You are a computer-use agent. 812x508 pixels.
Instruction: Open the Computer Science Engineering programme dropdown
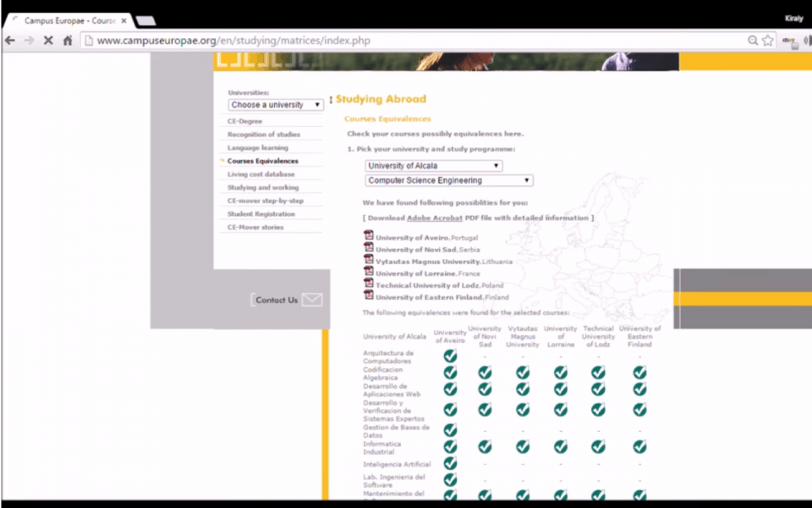449,180
